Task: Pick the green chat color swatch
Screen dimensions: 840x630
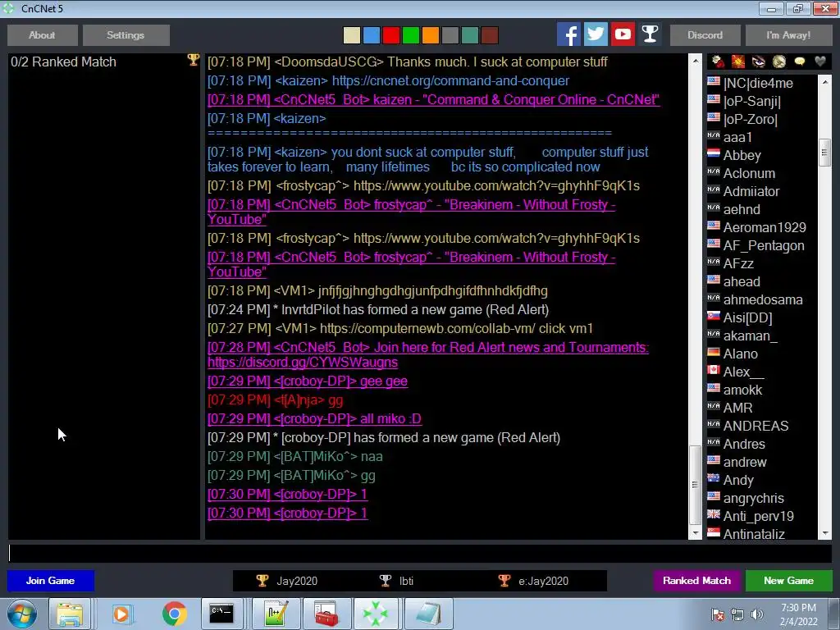Action: click(411, 35)
